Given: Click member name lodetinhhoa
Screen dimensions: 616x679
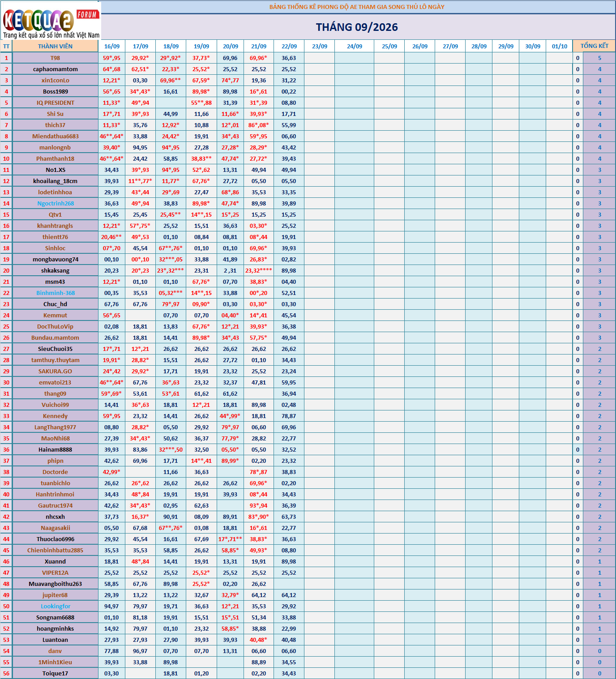Looking at the screenshot, I should pyautogui.click(x=55, y=192).
